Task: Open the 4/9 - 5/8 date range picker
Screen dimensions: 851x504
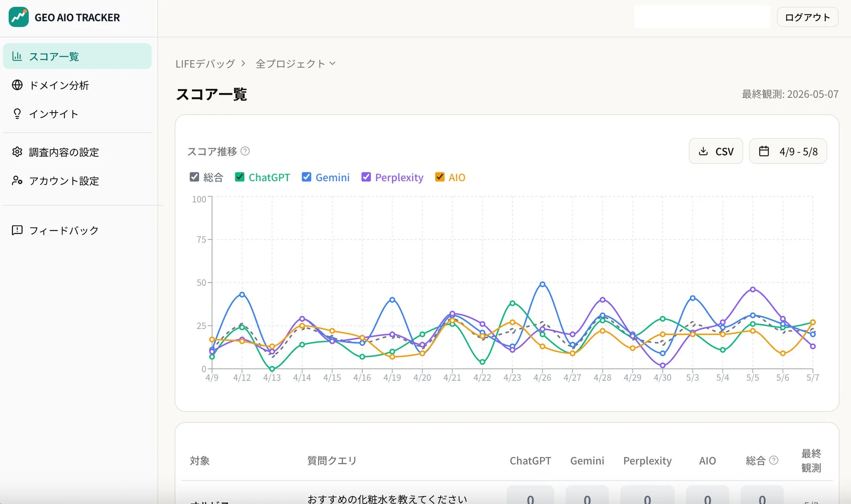Action: pyautogui.click(x=788, y=151)
